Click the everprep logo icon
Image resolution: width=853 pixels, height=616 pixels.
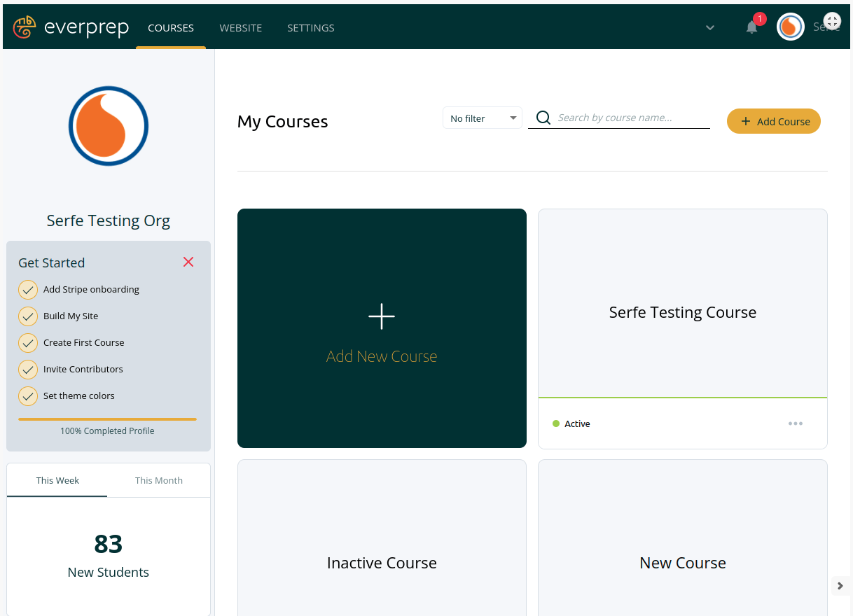tap(25, 27)
